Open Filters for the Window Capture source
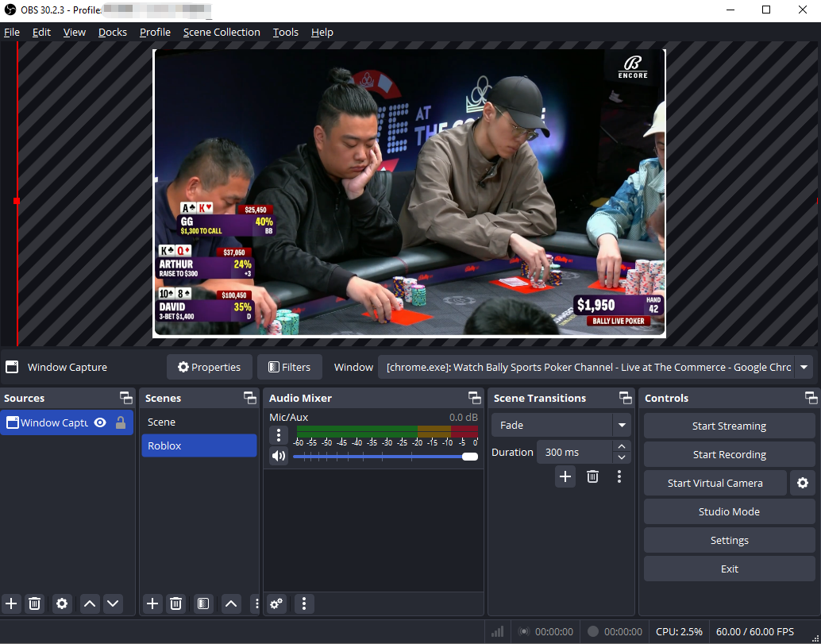 click(289, 367)
